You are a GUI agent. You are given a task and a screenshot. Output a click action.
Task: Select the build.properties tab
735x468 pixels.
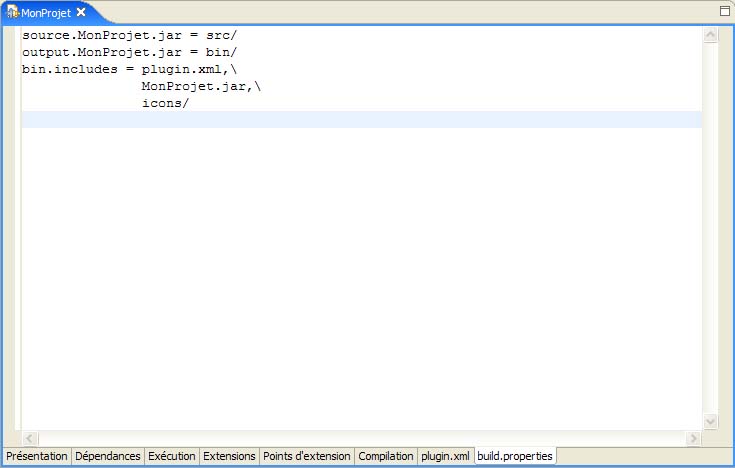(x=515, y=456)
